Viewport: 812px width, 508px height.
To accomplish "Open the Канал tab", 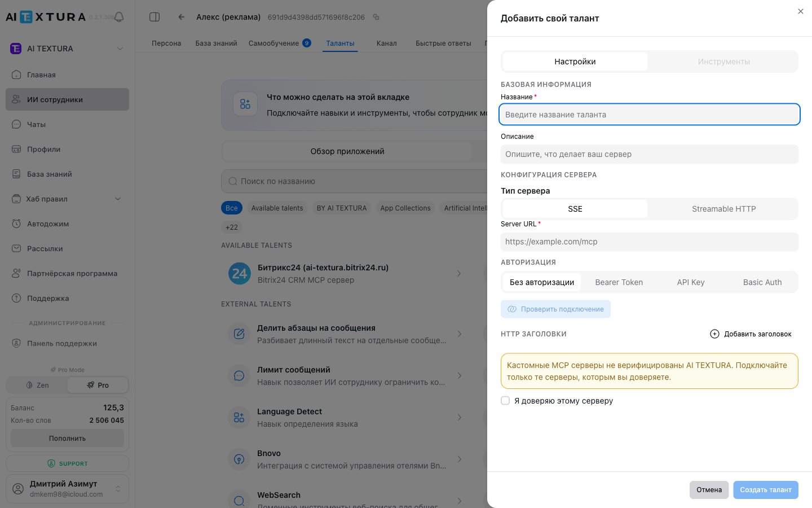I will [387, 43].
